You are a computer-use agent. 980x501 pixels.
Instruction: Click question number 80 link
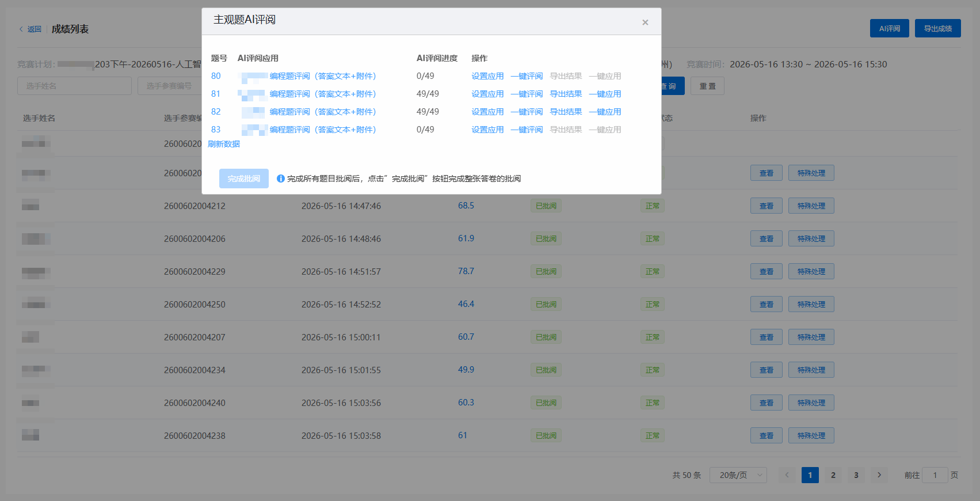coord(216,76)
